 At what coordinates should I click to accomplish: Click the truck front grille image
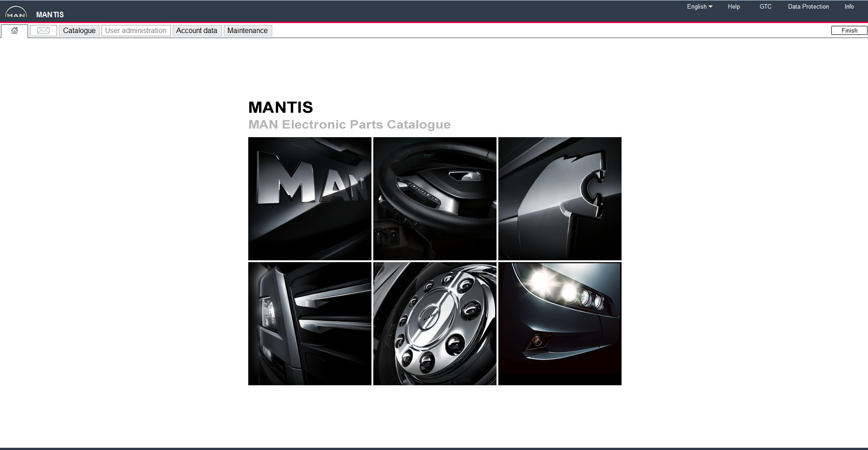[x=310, y=324]
